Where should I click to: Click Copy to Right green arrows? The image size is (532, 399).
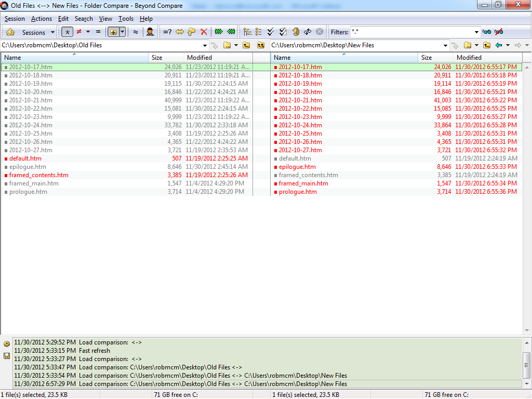pos(219,32)
